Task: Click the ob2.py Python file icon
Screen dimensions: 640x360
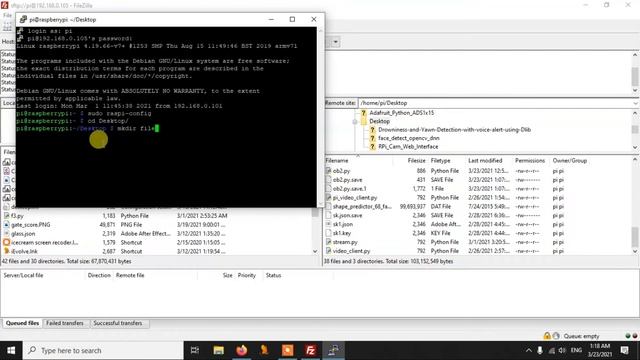Action: coord(329,171)
